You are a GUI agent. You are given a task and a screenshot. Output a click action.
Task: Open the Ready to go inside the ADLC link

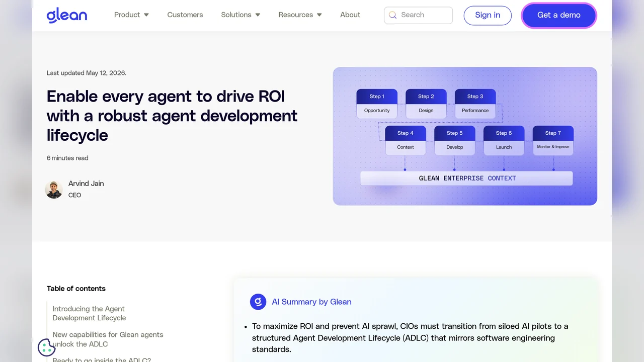(x=102, y=359)
